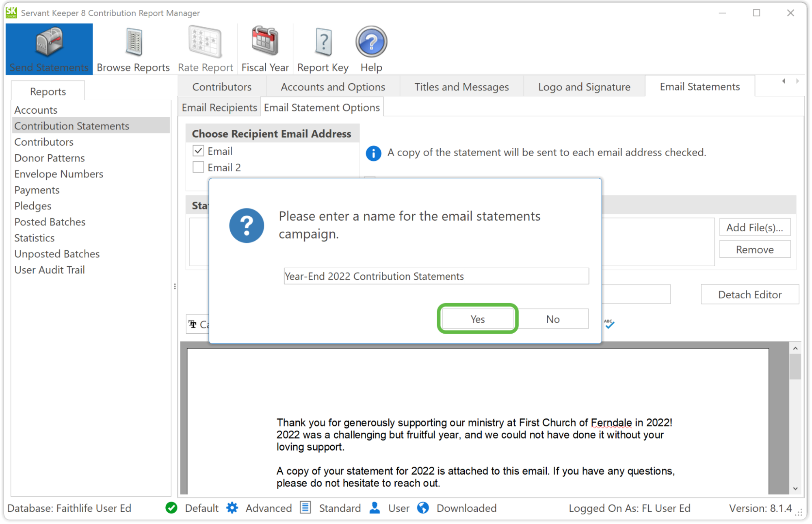The height and width of the screenshot is (524, 812).
Task: Uncheck the Email checkbox
Action: [x=198, y=151]
